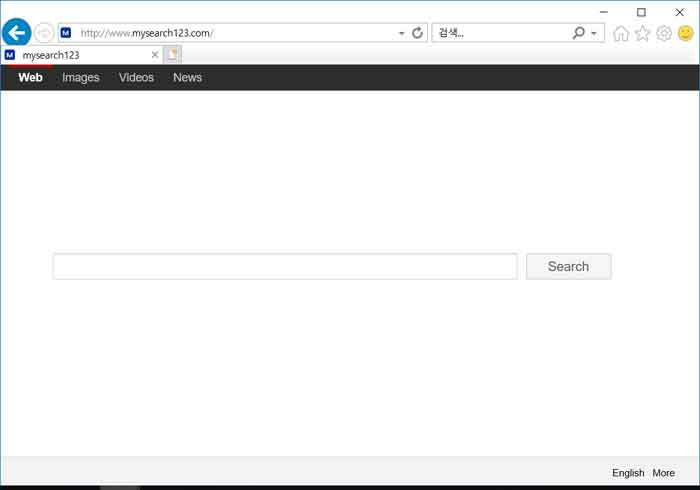Image resolution: width=700 pixels, height=490 pixels.
Task: Close the mysearch123 tab
Action: (x=155, y=55)
